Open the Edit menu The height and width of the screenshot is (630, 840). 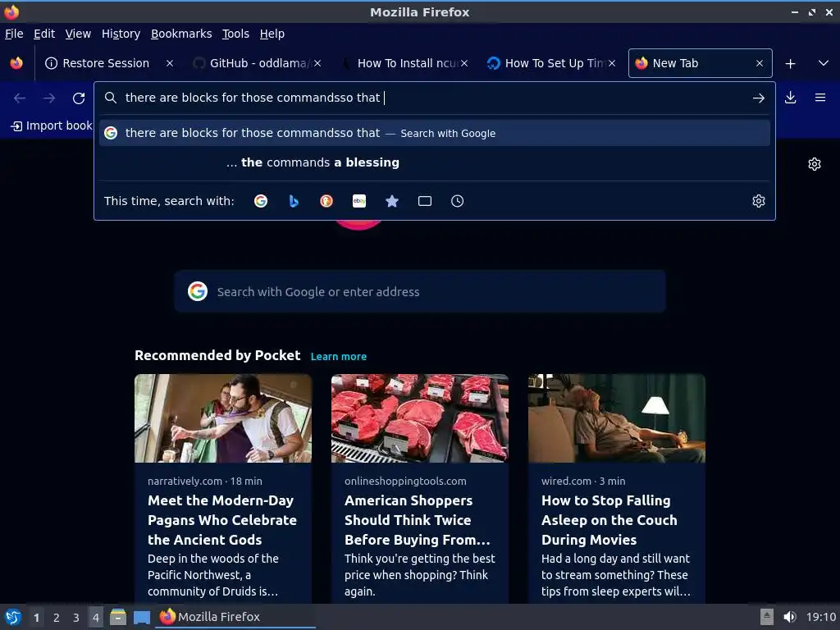coord(44,34)
